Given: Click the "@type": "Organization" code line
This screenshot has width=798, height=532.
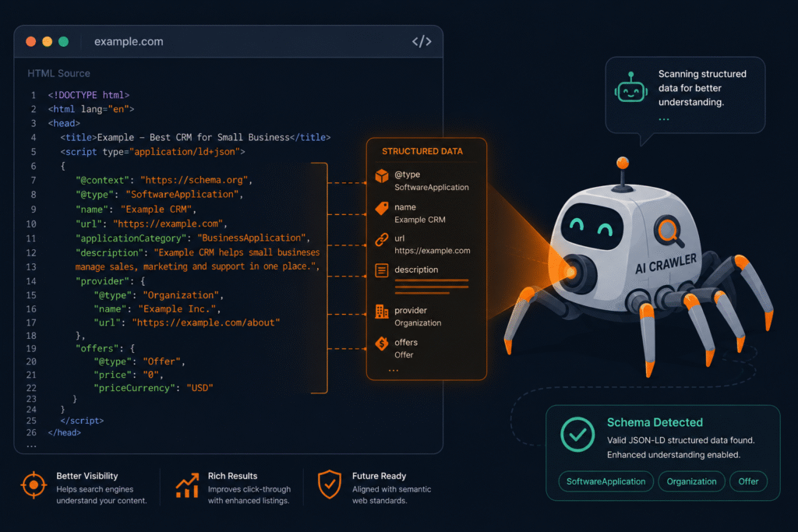Looking at the screenshot, I should pos(158,295).
